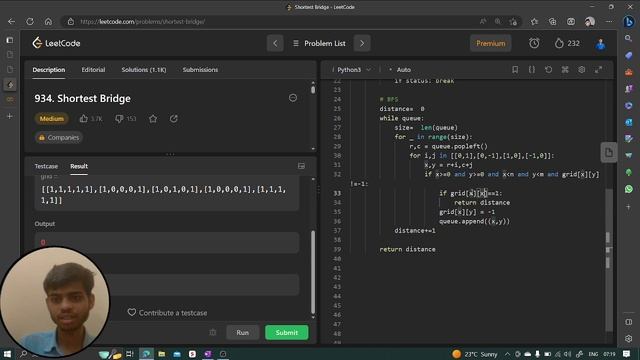Refresh the browser page
Image resolution: width=640 pixels, height=360 pixels.
[30, 22]
